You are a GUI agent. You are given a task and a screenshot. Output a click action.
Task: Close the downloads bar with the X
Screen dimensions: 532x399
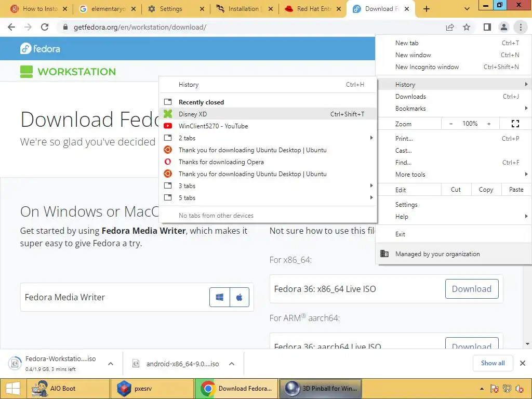coord(523,363)
